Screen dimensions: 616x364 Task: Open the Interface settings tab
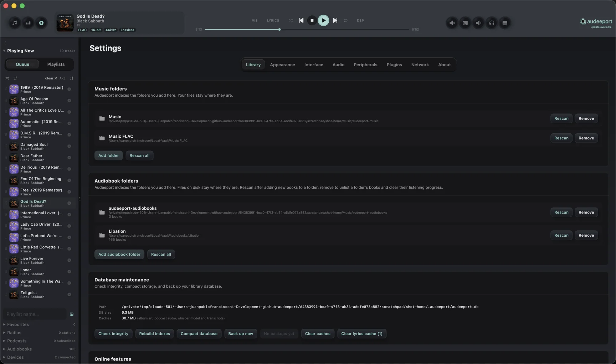click(314, 65)
